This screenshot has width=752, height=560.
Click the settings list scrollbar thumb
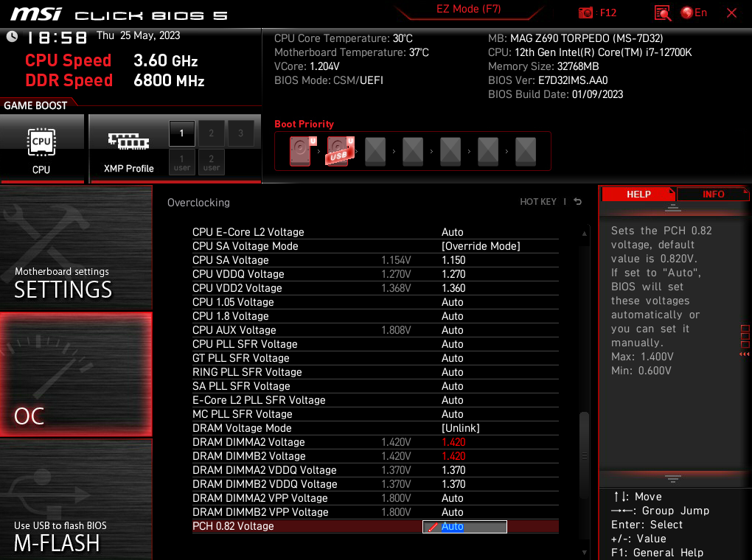[x=584, y=455]
